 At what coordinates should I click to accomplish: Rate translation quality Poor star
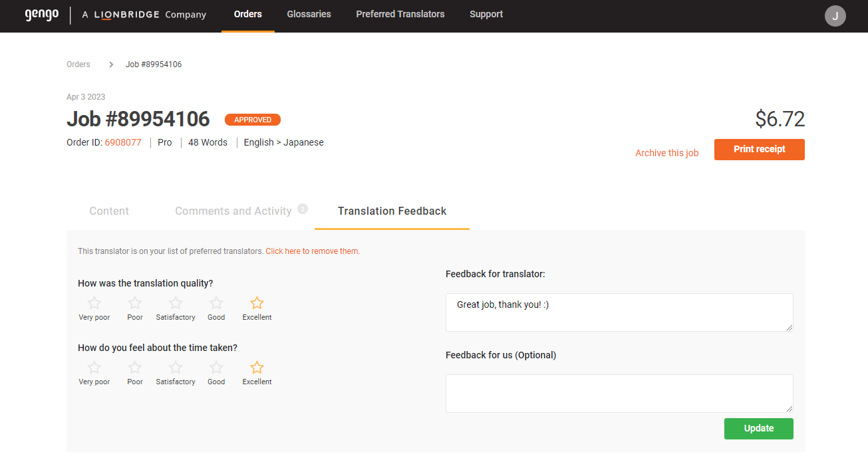135,303
